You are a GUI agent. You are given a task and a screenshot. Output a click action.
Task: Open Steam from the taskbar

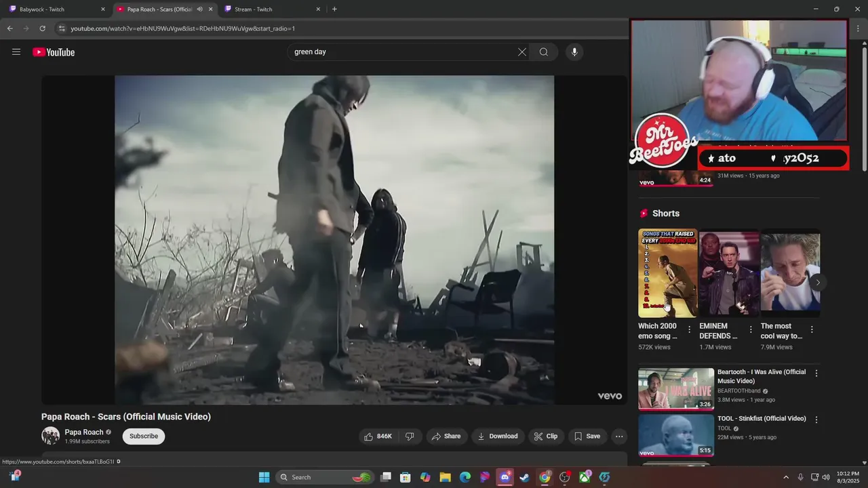(x=524, y=477)
